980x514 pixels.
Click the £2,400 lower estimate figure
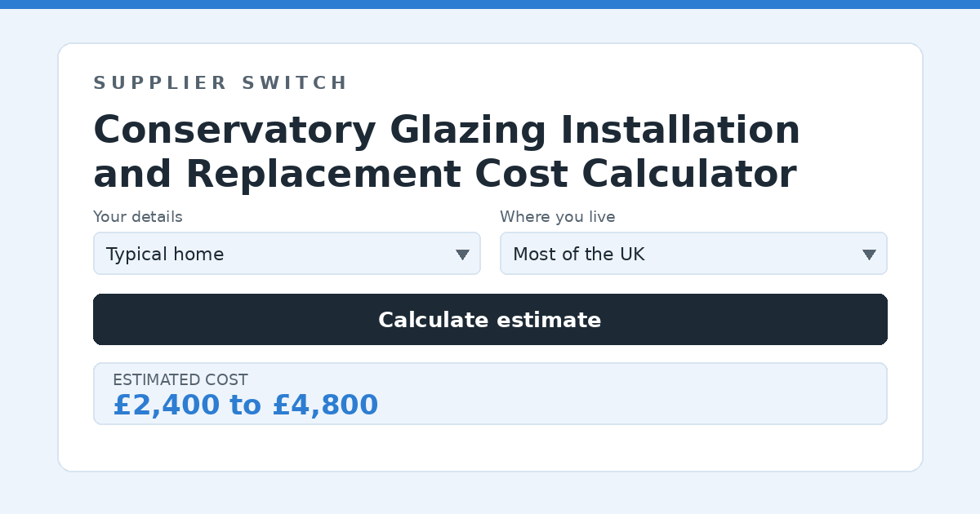coord(167,405)
